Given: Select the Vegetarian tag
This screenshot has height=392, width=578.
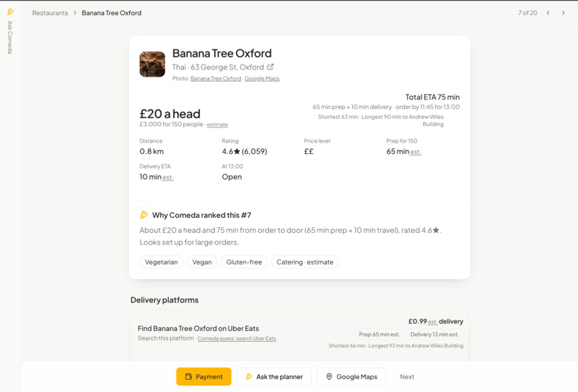Looking at the screenshot, I should tap(161, 262).
